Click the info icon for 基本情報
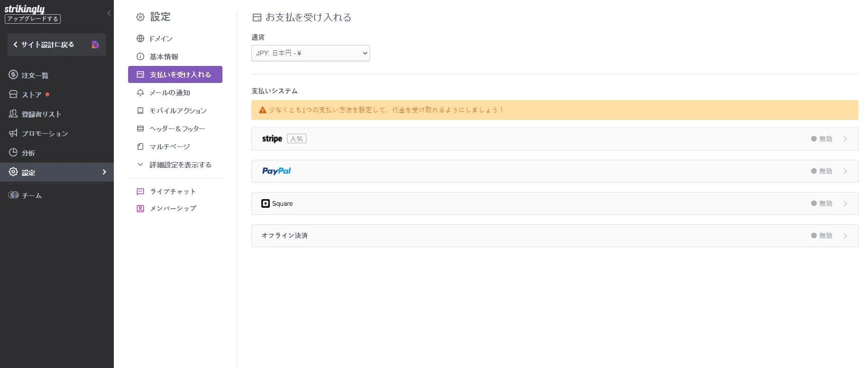 tap(140, 56)
